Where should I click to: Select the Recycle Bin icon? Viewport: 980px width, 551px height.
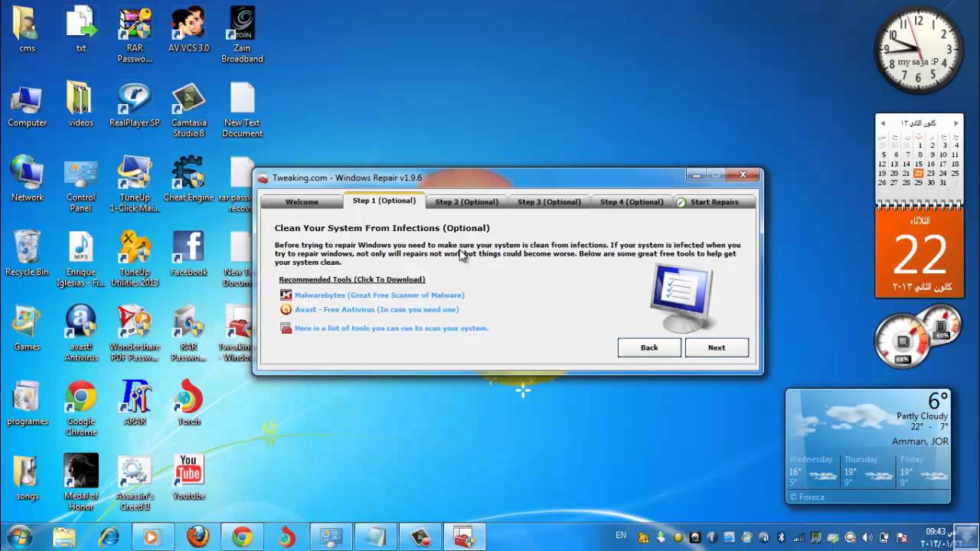27,255
